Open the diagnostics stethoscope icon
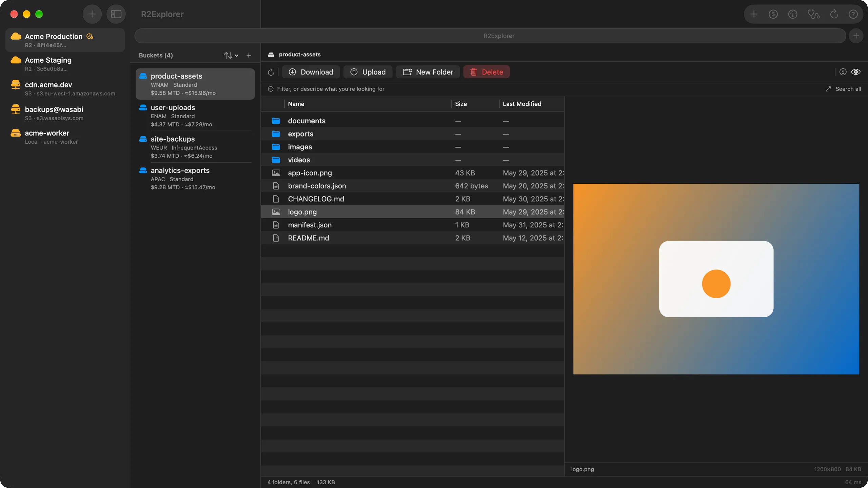 pos(813,14)
